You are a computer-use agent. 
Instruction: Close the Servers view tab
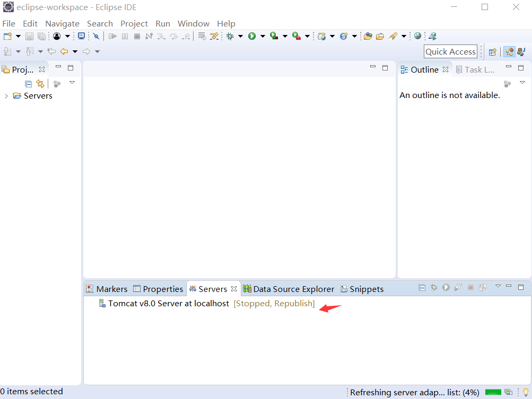234,289
